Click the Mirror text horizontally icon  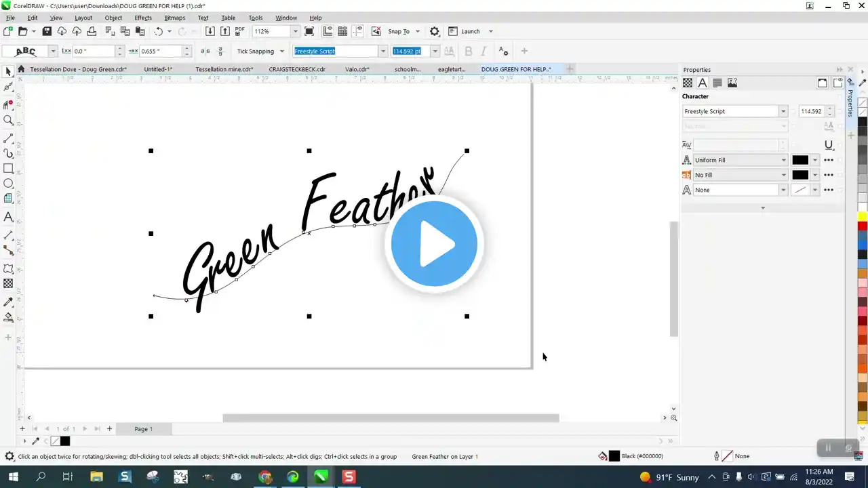click(x=205, y=52)
